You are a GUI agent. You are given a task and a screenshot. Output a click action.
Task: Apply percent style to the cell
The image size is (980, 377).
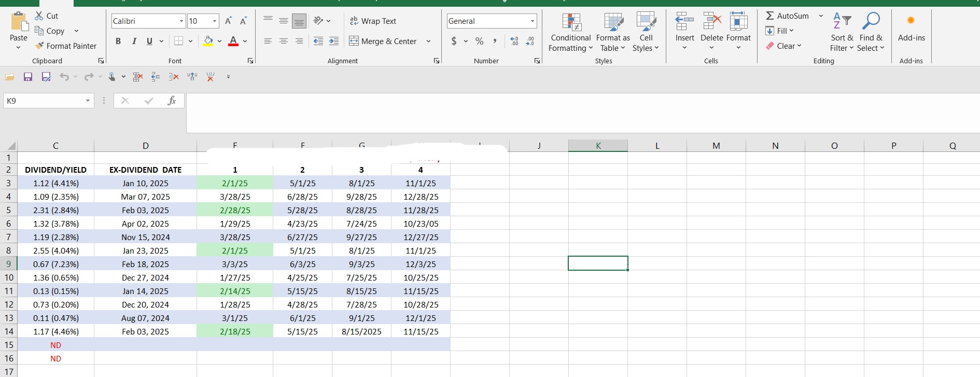[x=480, y=41]
